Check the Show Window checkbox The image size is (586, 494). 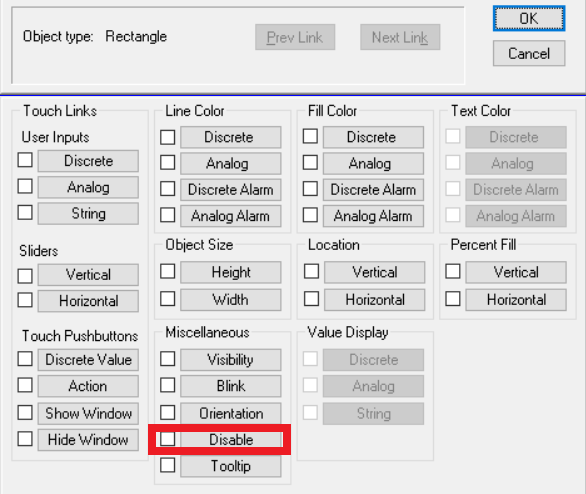(25, 413)
